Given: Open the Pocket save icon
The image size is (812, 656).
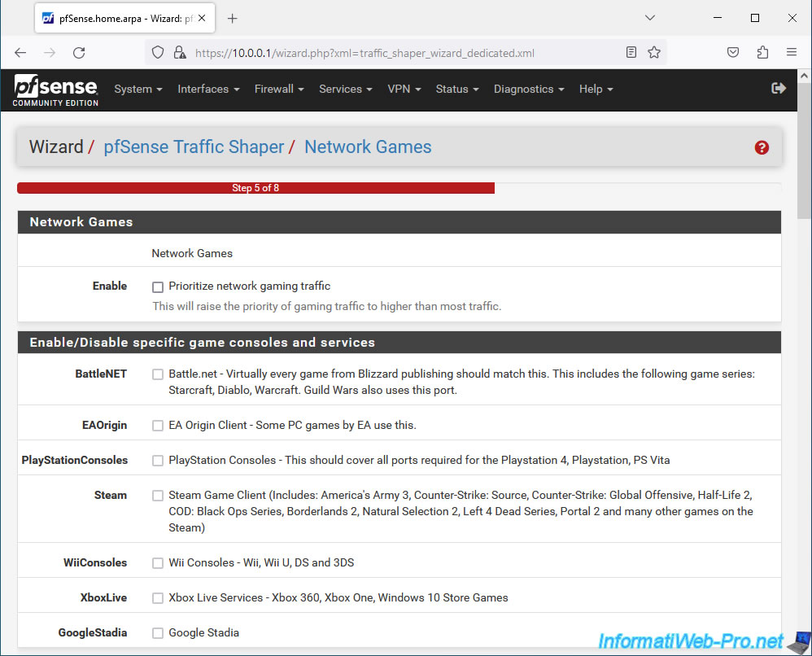Looking at the screenshot, I should (x=733, y=52).
